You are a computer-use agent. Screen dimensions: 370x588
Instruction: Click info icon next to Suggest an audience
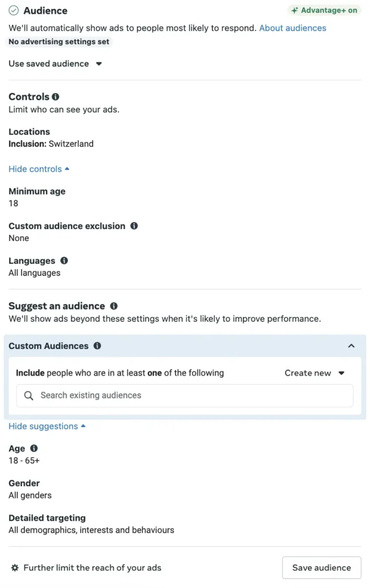(x=114, y=306)
